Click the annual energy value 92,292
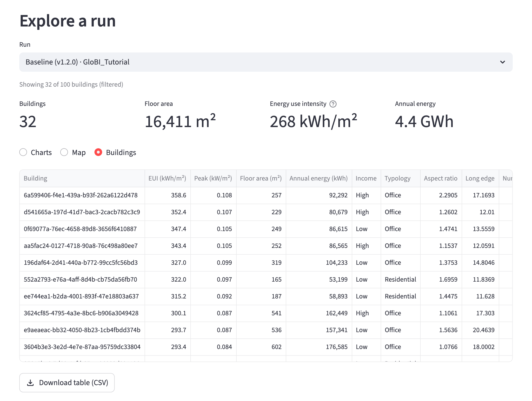Screen dimensions: 532x401 click(338, 195)
